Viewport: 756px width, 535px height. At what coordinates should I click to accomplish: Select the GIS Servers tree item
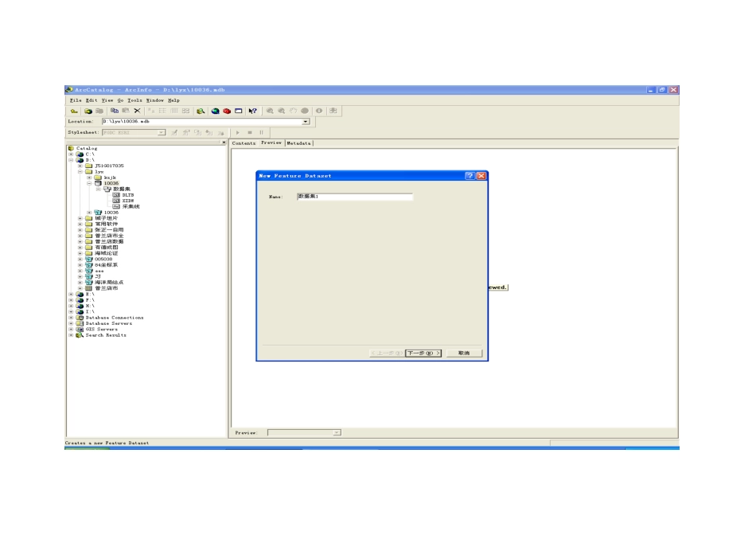[x=101, y=329]
